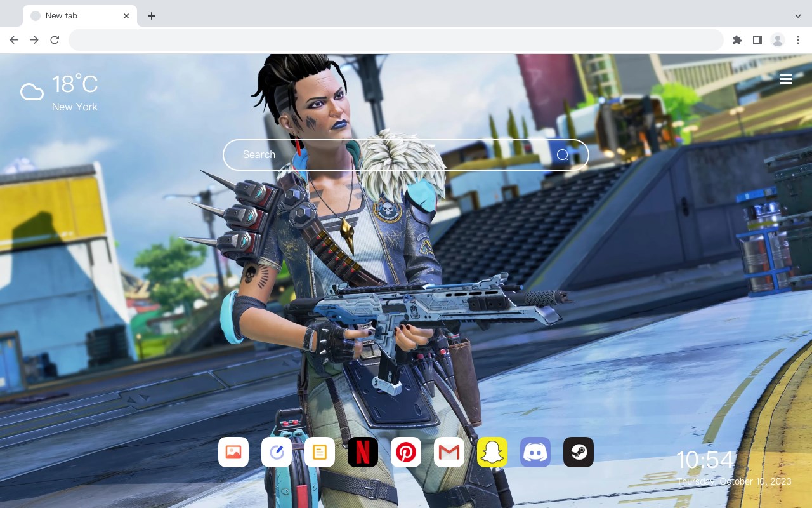Open a new browser tab
Viewport: 812px width, 508px height.
pos(151,16)
